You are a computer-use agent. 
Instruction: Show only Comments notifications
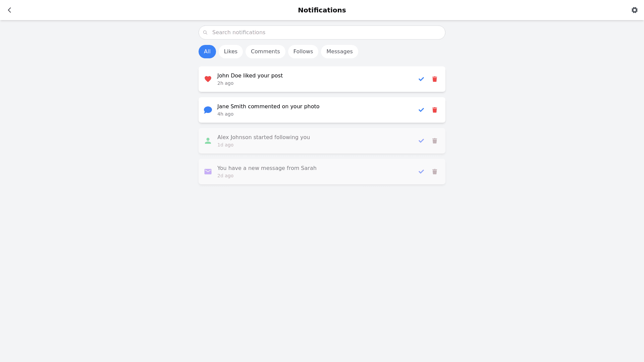coord(265,52)
